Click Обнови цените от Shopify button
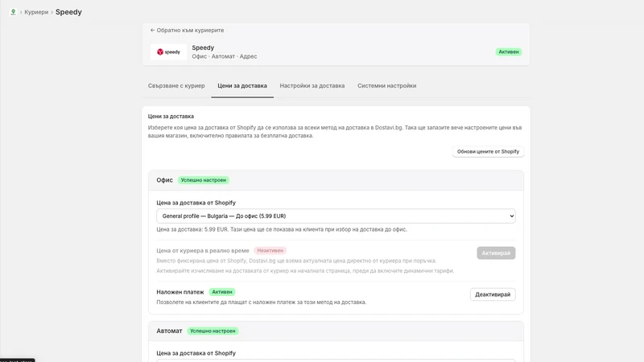Viewport: 644px width, 362px height. pos(488,151)
